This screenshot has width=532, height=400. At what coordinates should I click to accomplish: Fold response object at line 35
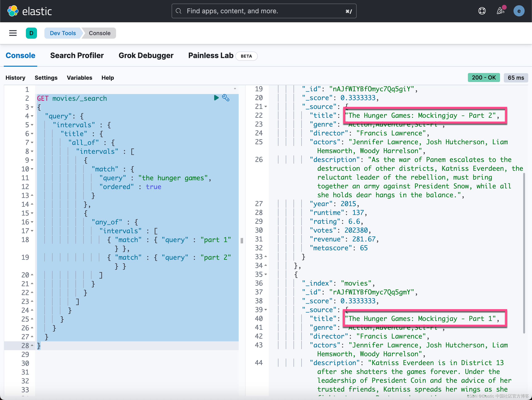click(x=266, y=274)
